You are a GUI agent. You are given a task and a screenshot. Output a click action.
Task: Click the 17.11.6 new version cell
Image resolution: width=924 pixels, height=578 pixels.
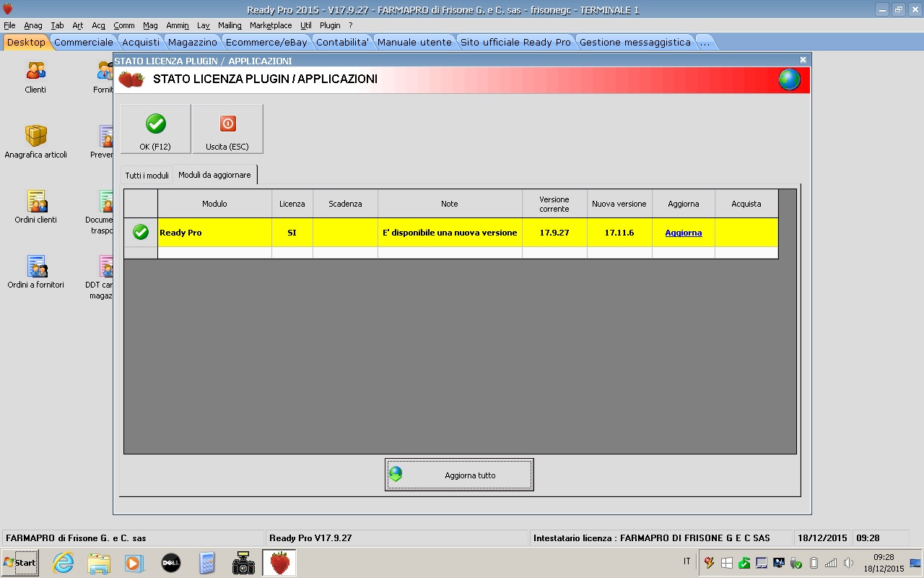[x=619, y=233]
